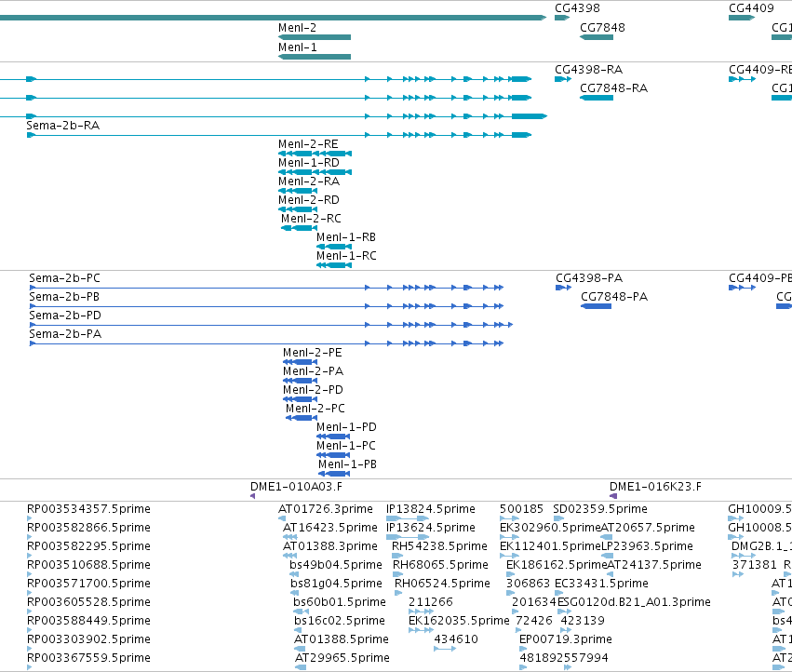This screenshot has height=672, width=792.
Task: Click the Menl-2-PC protein
Action: coord(302,418)
